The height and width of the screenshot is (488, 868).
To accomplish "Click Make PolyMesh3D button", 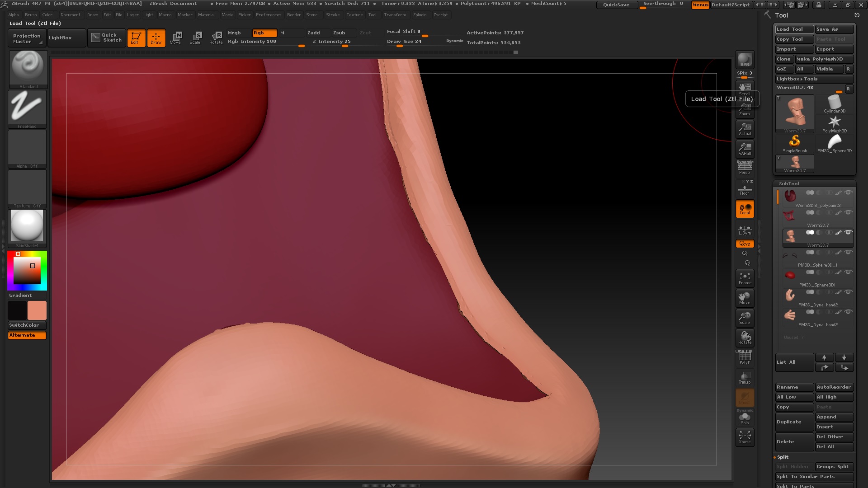I will coord(824,59).
